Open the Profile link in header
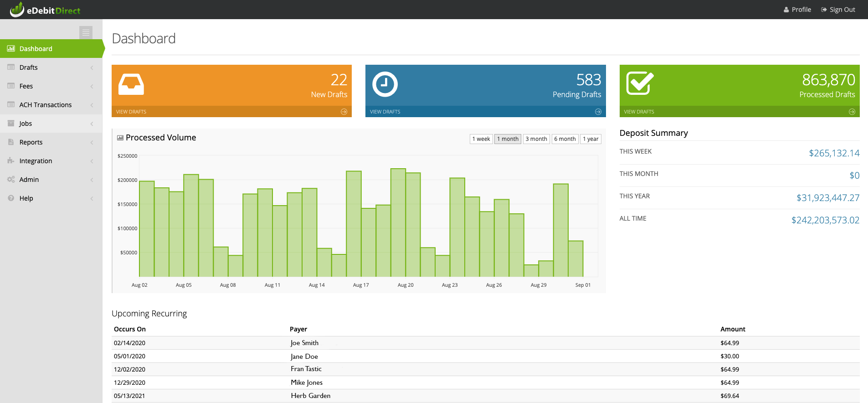 pyautogui.click(x=797, y=10)
